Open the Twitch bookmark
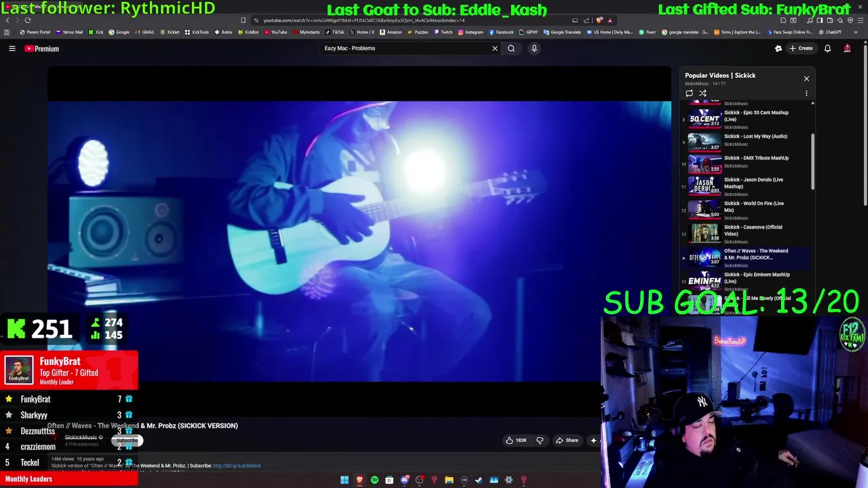 pyautogui.click(x=443, y=32)
